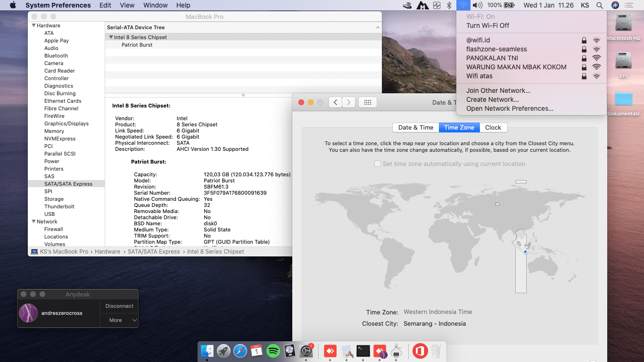This screenshot has width=644, height=362.
Task: Collapse the Network section in sidebar
Action: coord(33,222)
